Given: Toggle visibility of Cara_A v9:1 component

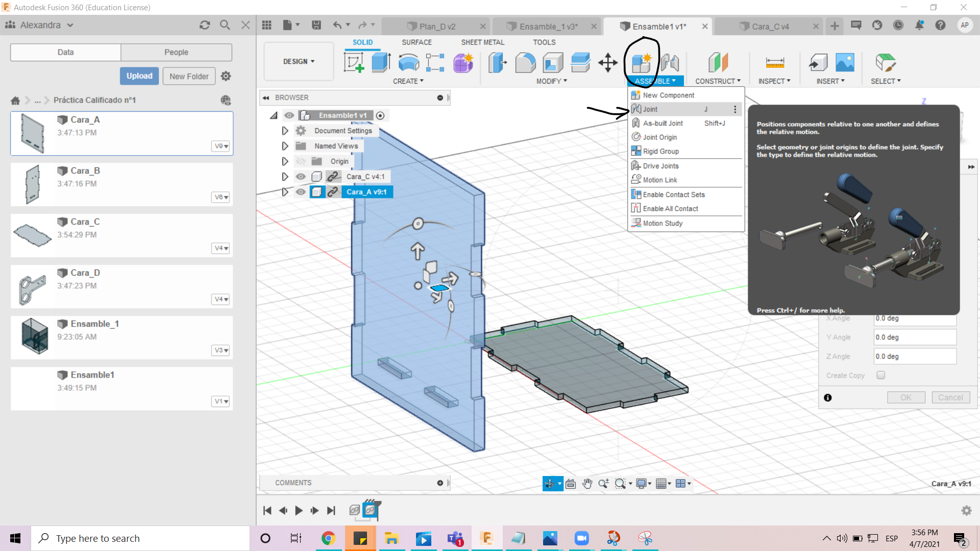Looking at the screenshot, I should tap(301, 192).
